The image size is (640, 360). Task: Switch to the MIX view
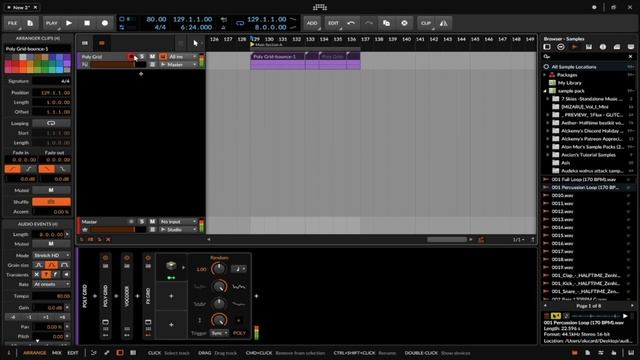pyautogui.click(x=57, y=353)
